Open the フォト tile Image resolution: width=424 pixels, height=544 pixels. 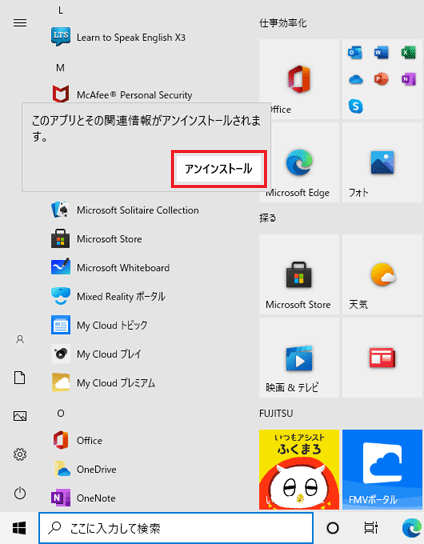(x=382, y=162)
